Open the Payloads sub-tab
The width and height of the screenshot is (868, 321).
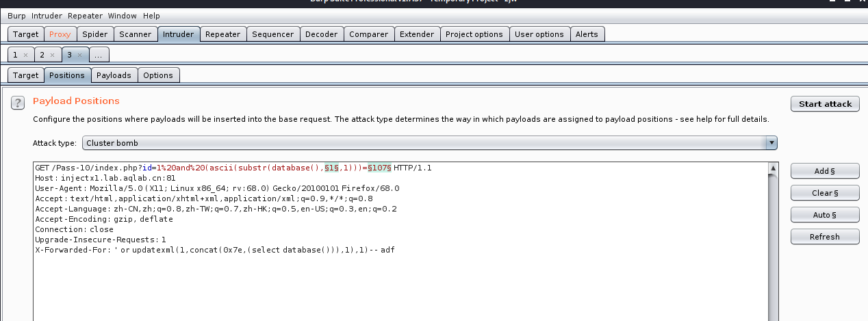[x=114, y=75]
